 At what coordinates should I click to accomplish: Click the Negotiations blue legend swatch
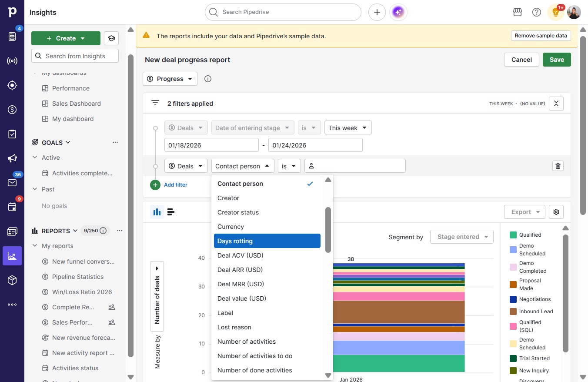[x=513, y=299]
